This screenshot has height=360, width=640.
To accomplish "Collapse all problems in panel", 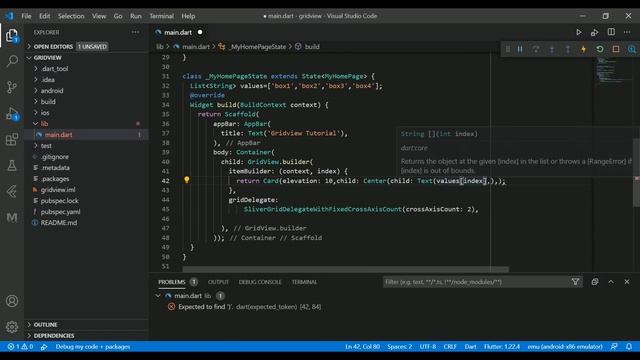I will [x=595, y=282].
